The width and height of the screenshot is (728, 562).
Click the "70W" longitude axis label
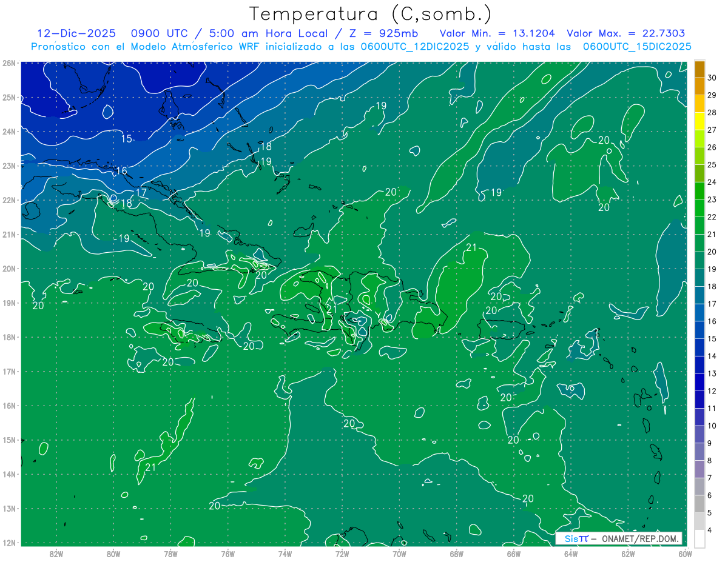pos(399,554)
